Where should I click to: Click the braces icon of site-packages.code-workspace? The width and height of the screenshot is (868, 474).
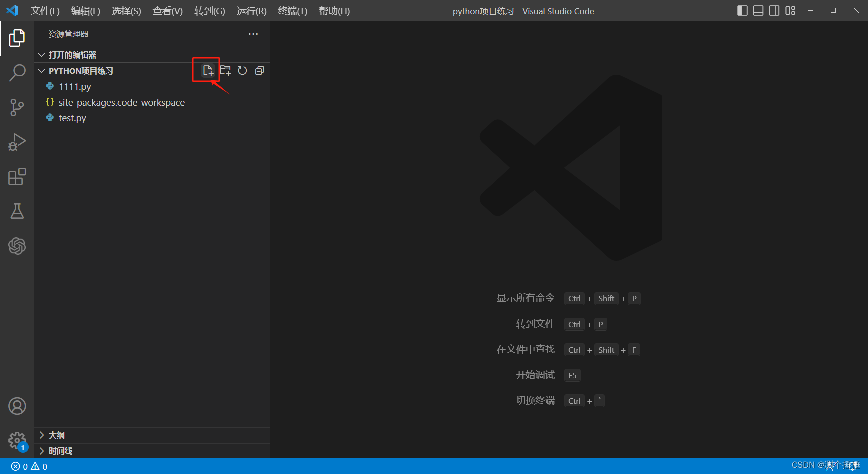(50, 102)
